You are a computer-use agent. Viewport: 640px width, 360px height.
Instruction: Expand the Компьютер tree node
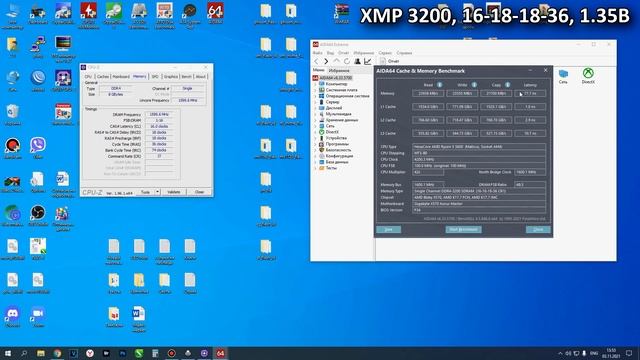[x=316, y=84]
